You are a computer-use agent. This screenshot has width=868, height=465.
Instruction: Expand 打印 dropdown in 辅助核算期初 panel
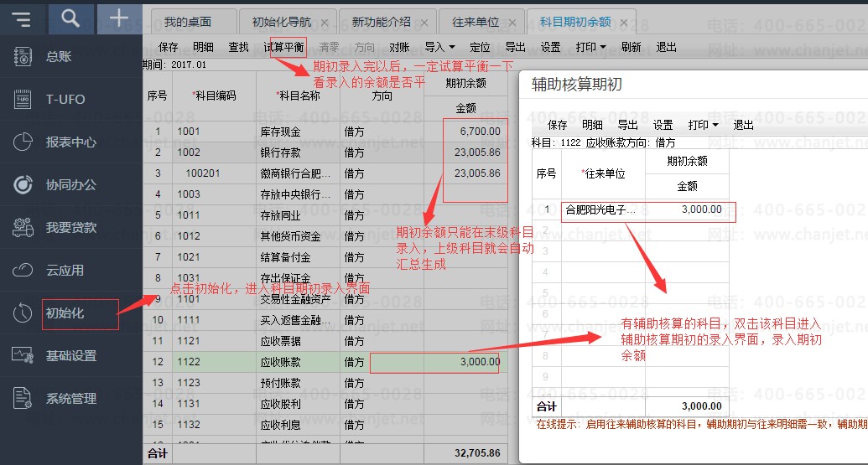pos(715,125)
